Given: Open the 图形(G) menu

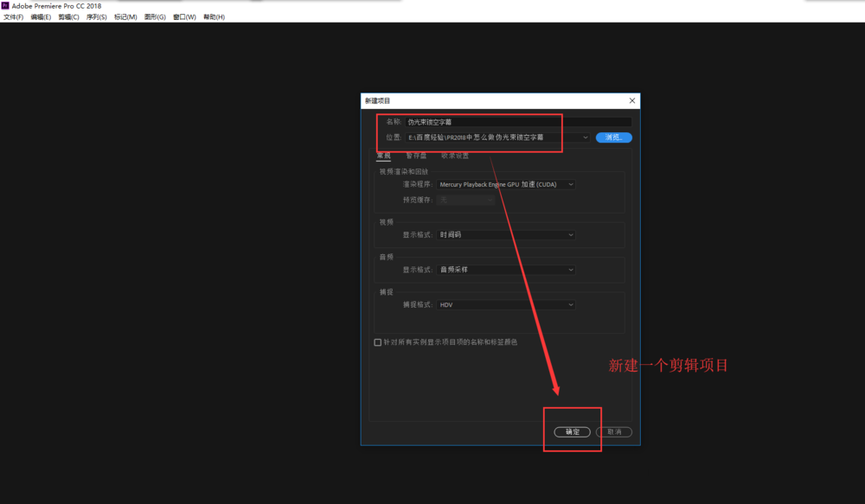Looking at the screenshot, I should [x=155, y=17].
